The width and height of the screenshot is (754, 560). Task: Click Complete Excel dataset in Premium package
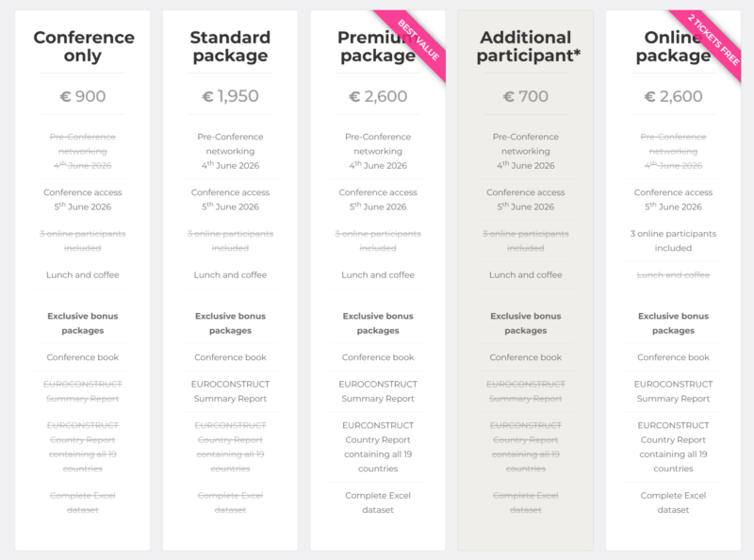pyautogui.click(x=378, y=502)
